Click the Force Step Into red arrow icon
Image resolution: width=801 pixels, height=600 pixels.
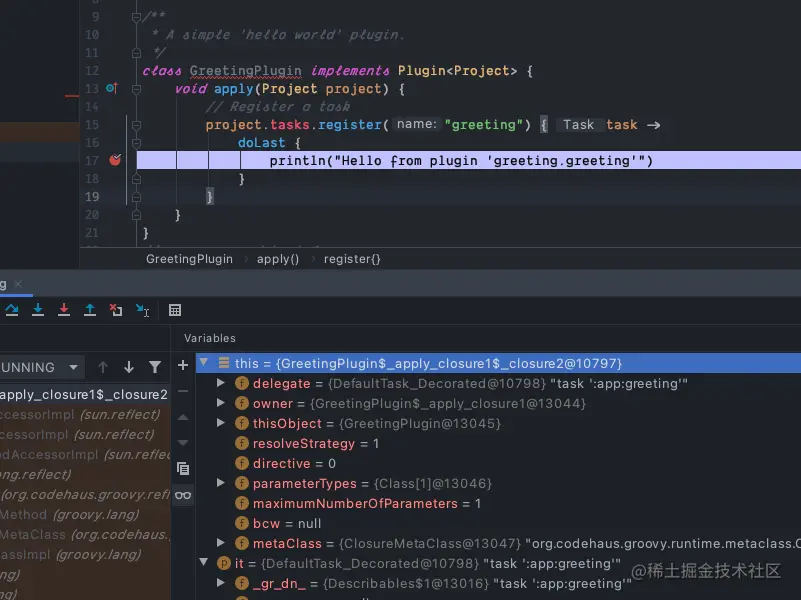pos(64,310)
